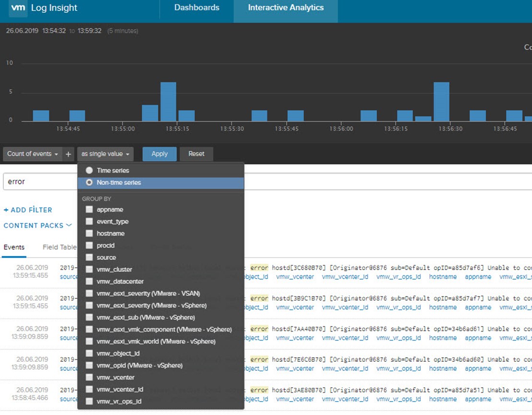The height and width of the screenshot is (415, 532).
Task: Check vmw_opid (VMware - vSphere) box
Action: click(x=89, y=365)
